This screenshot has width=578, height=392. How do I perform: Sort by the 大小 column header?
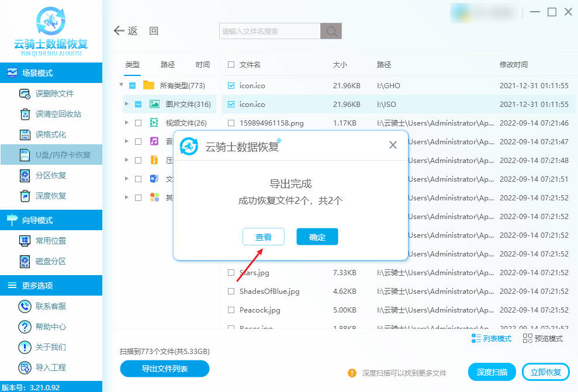(340, 65)
